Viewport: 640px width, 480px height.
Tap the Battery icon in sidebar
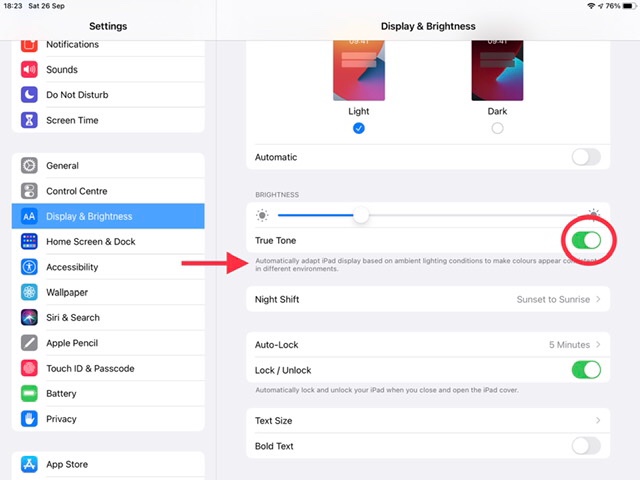tap(29, 394)
